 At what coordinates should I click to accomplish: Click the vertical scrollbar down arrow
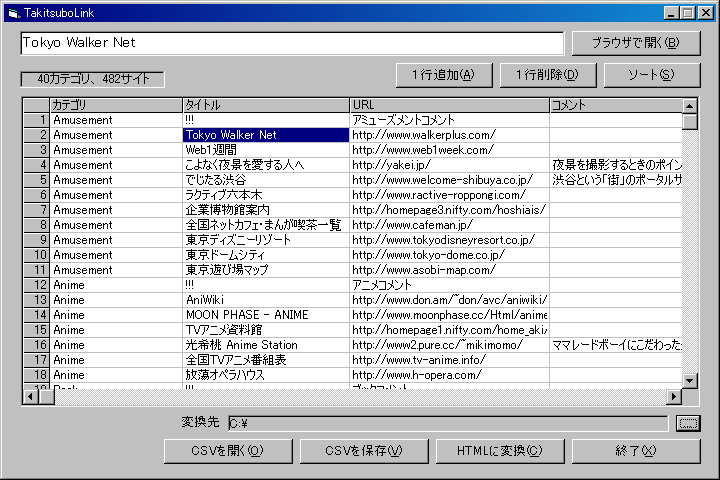tap(690, 380)
